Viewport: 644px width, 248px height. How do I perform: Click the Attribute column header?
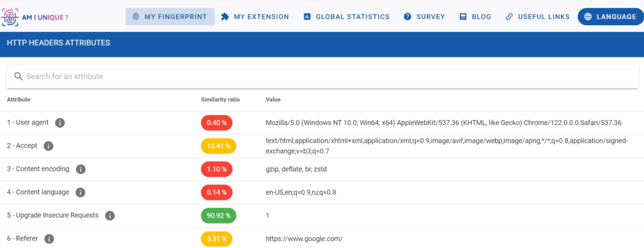pos(18,100)
